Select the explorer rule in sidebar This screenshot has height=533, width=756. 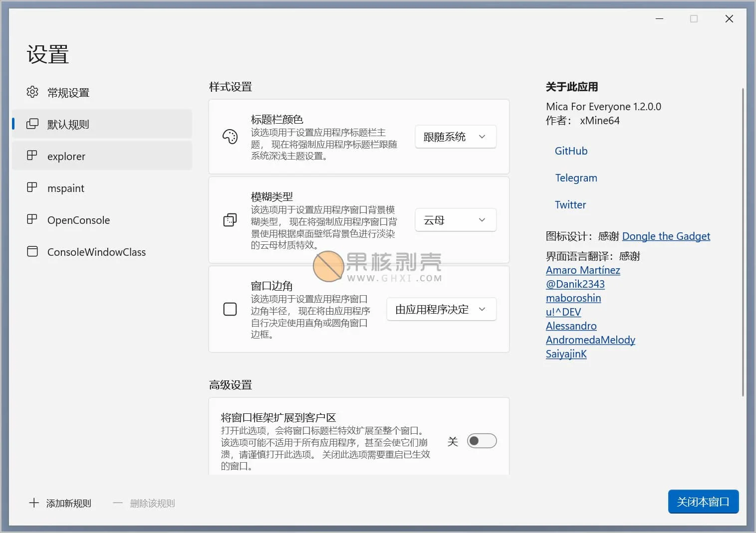pos(66,156)
